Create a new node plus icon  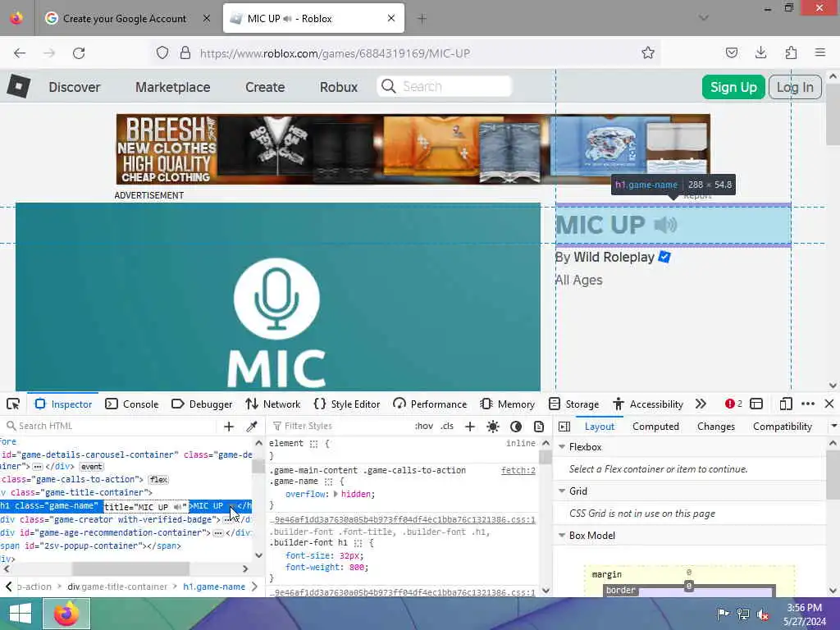(x=229, y=427)
